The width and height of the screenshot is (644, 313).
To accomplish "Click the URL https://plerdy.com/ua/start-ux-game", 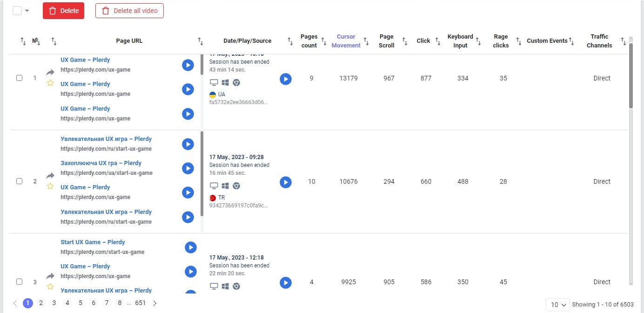I will pyautogui.click(x=107, y=173).
